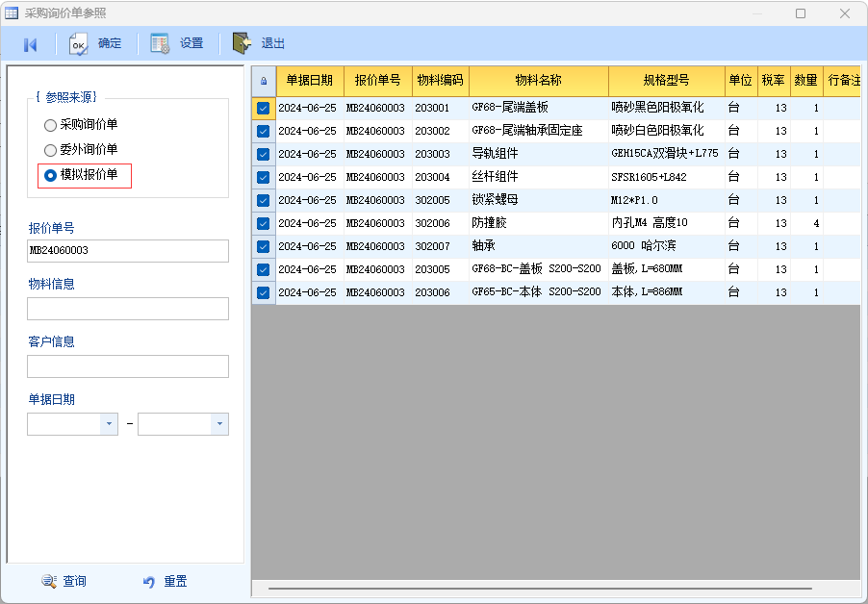Click the 退出 exit door icon
Viewport: 868px width, 604px height.
[242, 43]
